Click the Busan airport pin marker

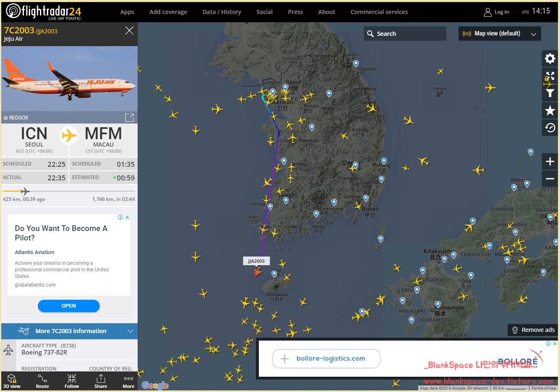coord(366,198)
